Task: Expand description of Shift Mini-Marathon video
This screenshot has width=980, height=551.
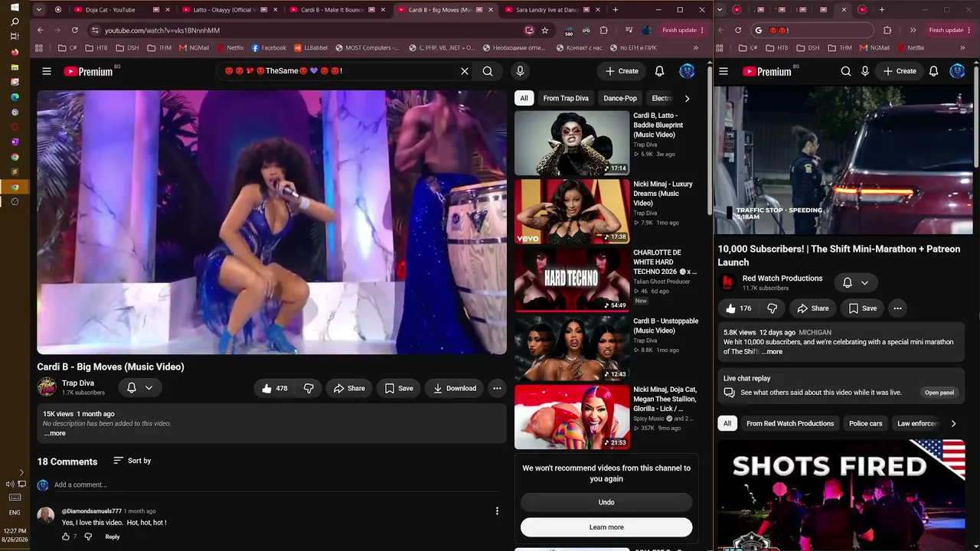Action: point(773,352)
